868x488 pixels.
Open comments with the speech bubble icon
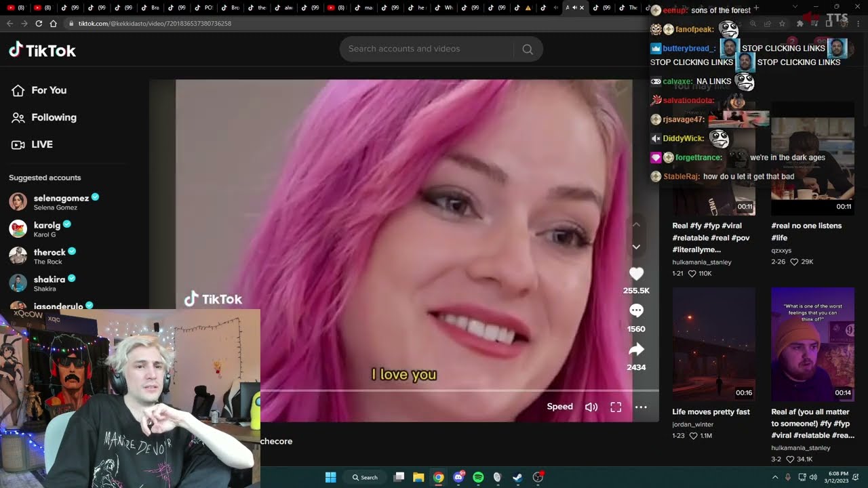[636, 310]
